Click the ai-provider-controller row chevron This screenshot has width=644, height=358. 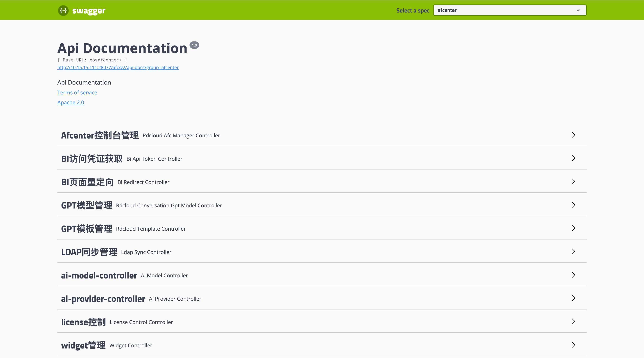coord(573,298)
